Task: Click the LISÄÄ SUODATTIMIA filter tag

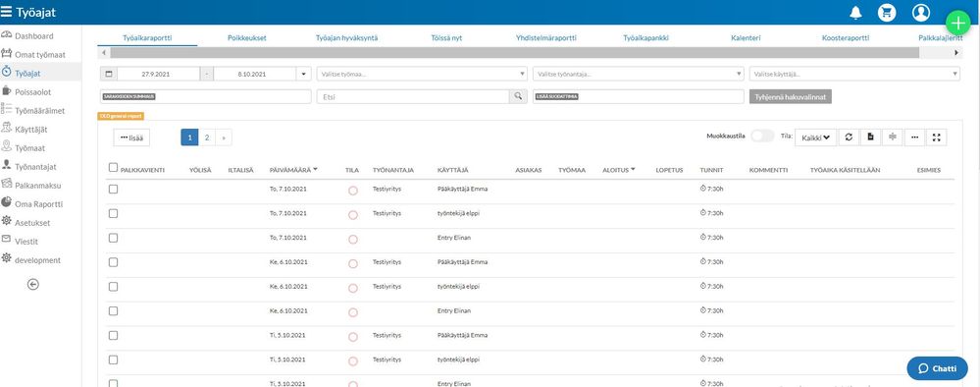Action: click(556, 96)
